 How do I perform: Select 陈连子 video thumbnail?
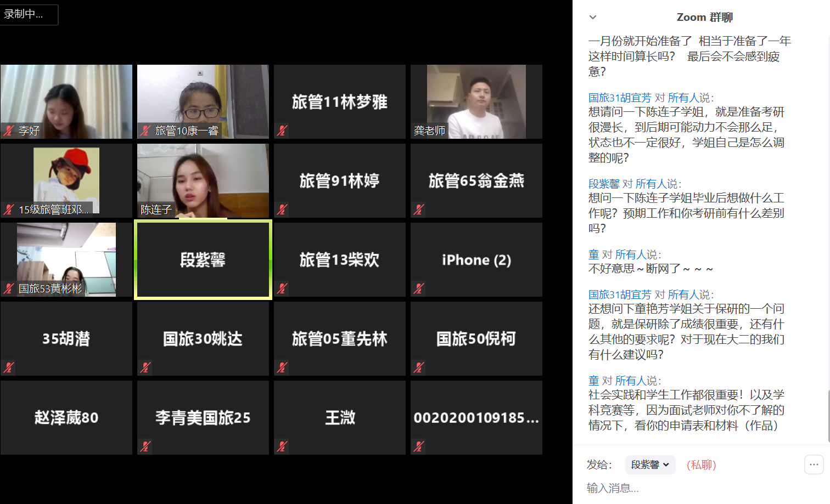[x=203, y=180]
